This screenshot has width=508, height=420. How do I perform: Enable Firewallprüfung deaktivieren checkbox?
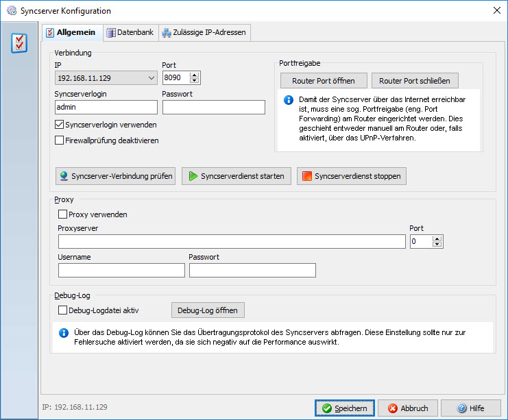[59, 140]
